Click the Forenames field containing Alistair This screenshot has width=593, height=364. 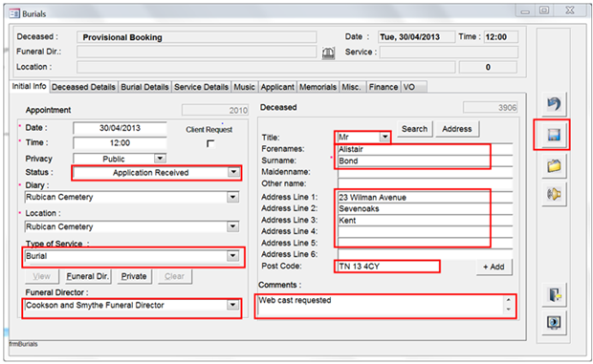pyautogui.click(x=425, y=149)
